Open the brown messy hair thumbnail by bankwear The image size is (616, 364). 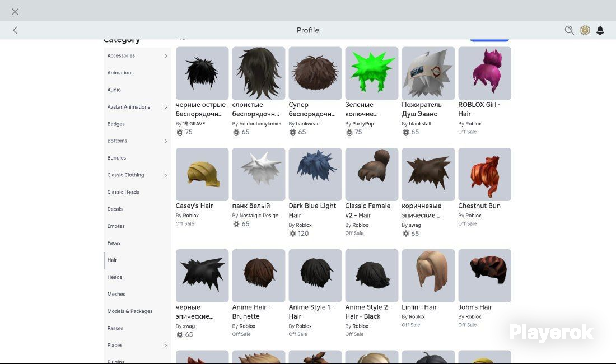pyautogui.click(x=315, y=73)
